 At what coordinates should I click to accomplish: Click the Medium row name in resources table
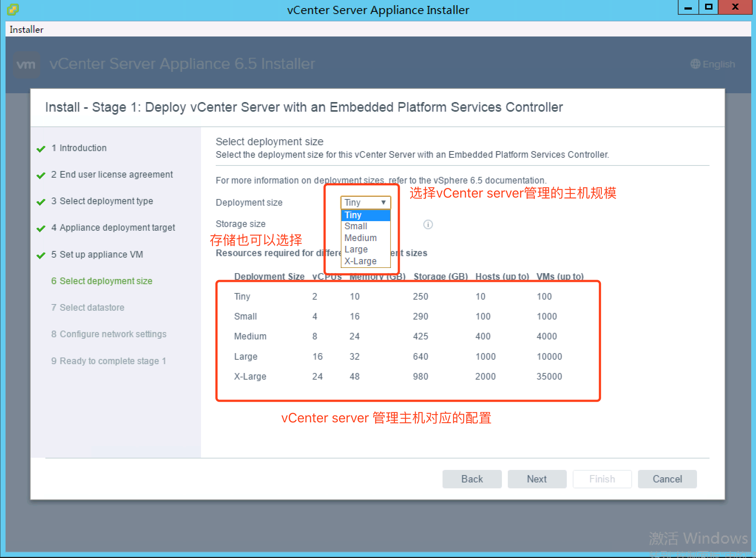pos(250,336)
